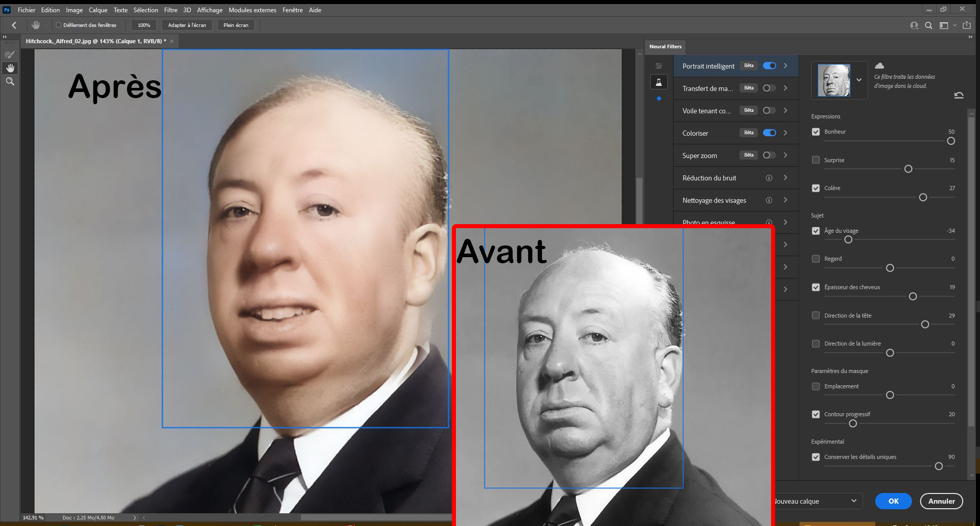980x526 pixels.
Task: Select the Hand tool in left toolbar
Action: pyautogui.click(x=10, y=68)
